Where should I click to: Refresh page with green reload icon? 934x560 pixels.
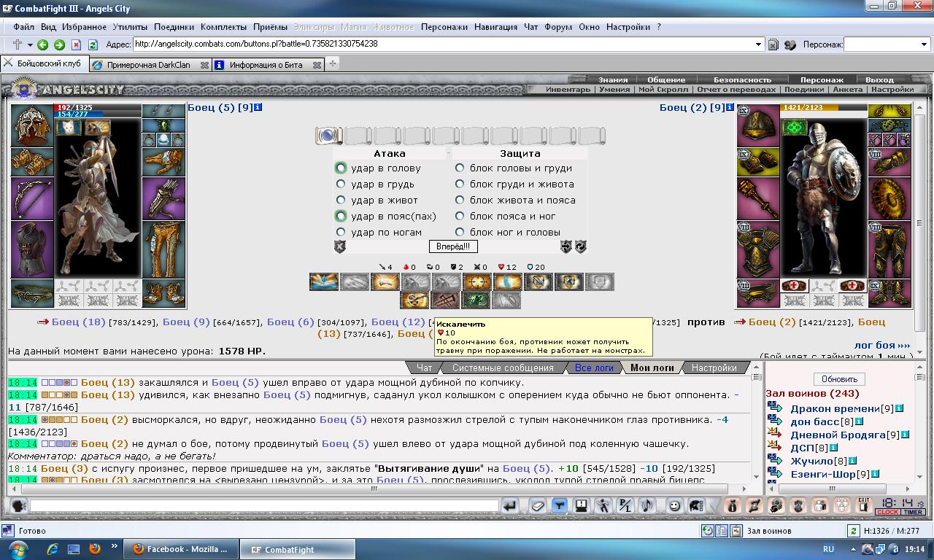pos(93,44)
